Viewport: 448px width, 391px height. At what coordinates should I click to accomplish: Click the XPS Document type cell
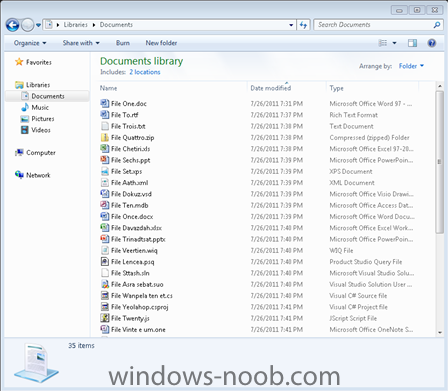point(351,171)
